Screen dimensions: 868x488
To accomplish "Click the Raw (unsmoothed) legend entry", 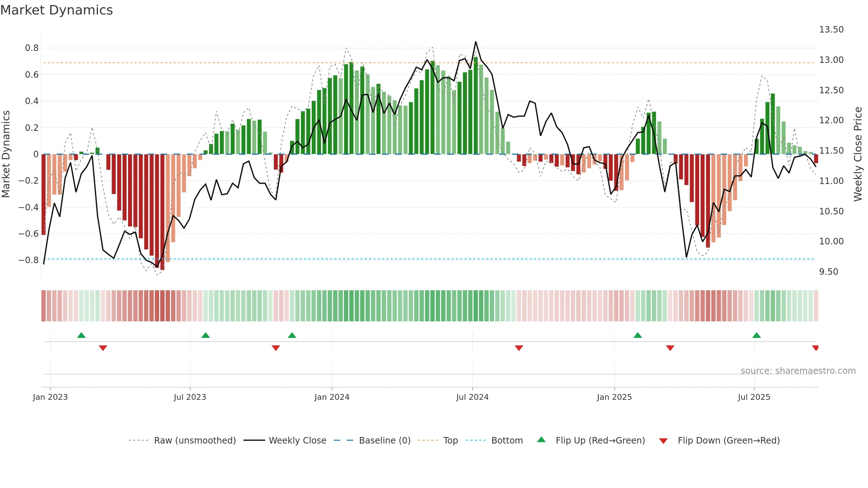I will click(x=182, y=440).
